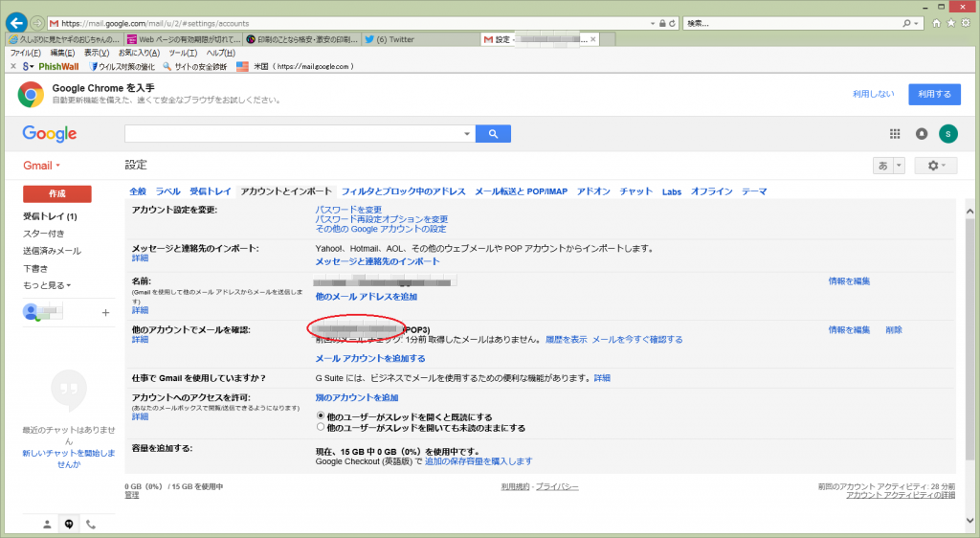Open the 表示(V) menu
This screenshot has height=538, width=980.
pyautogui.click(x=97, y=53)
